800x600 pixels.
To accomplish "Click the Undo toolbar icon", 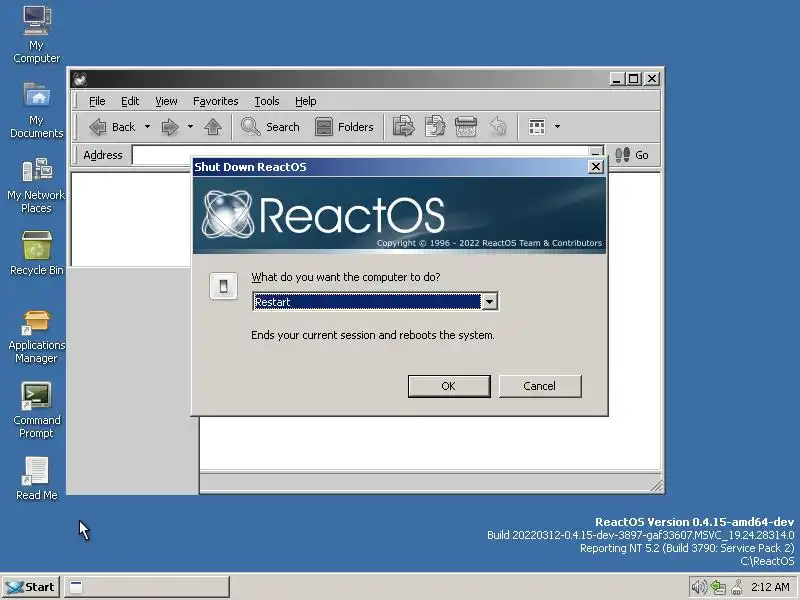I will click(497, 127).
